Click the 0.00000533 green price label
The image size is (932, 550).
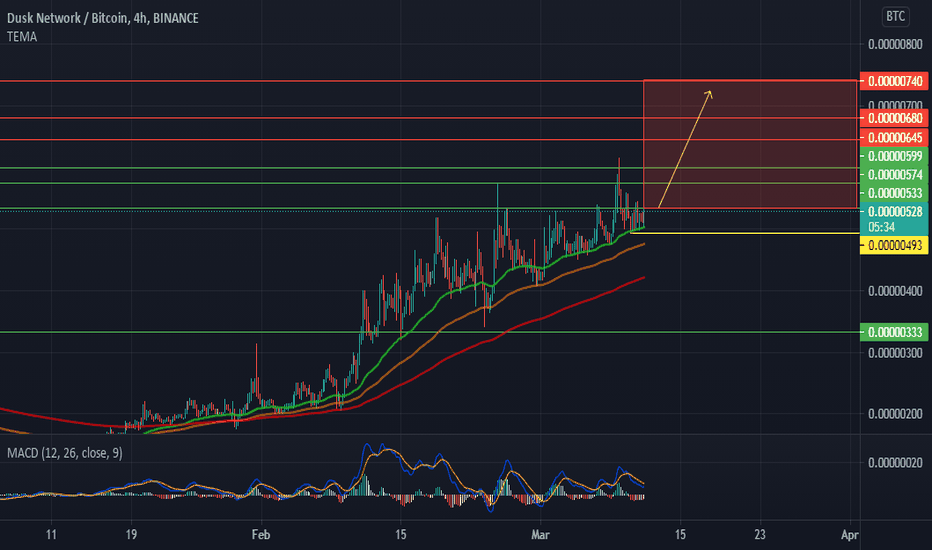coord(894,193)
